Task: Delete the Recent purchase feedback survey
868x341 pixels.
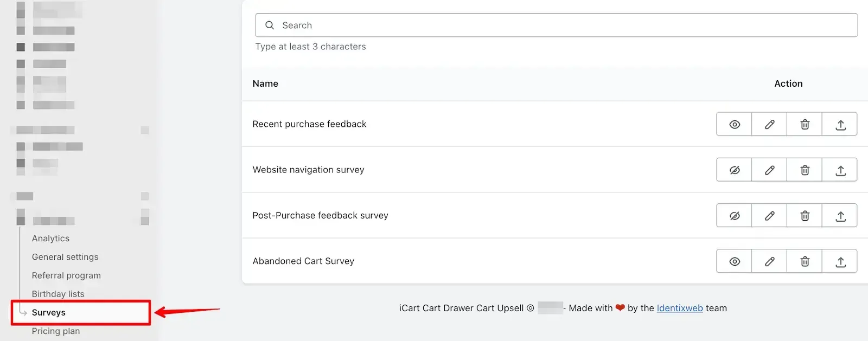Action: tap(805, 124)
